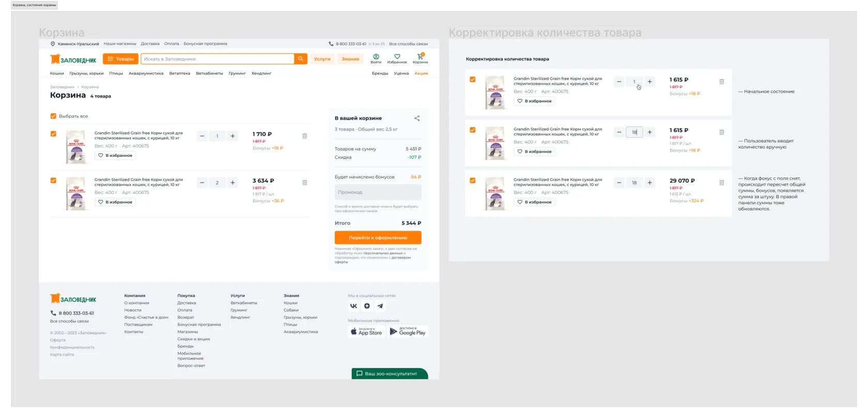Open the Аквариумистика category
This screenshot has height=418, width=868.
click(x=146, y=73)
